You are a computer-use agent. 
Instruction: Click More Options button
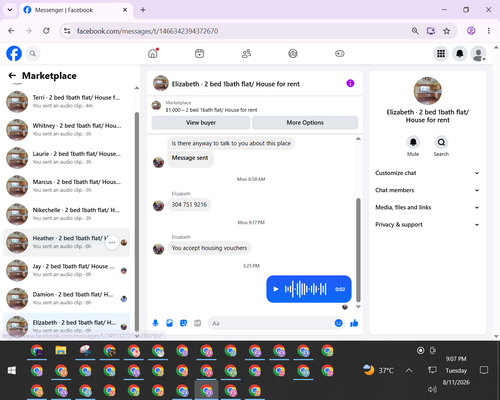[x=305, y=123]
